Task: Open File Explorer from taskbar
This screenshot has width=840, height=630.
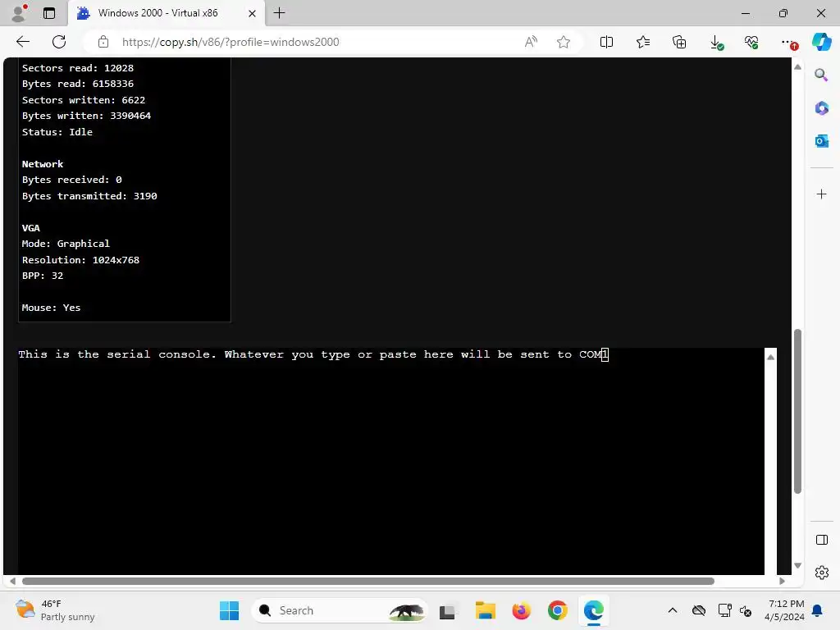Action: coord(485,610)
